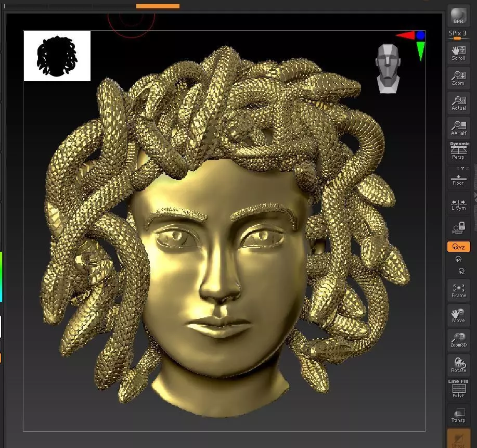Image resolution: width=477 pixels, height=448 pixels.
Task: Toggle Dynamic Persp perspective mode
Action: pyautogui.click(x=458, y=151)
